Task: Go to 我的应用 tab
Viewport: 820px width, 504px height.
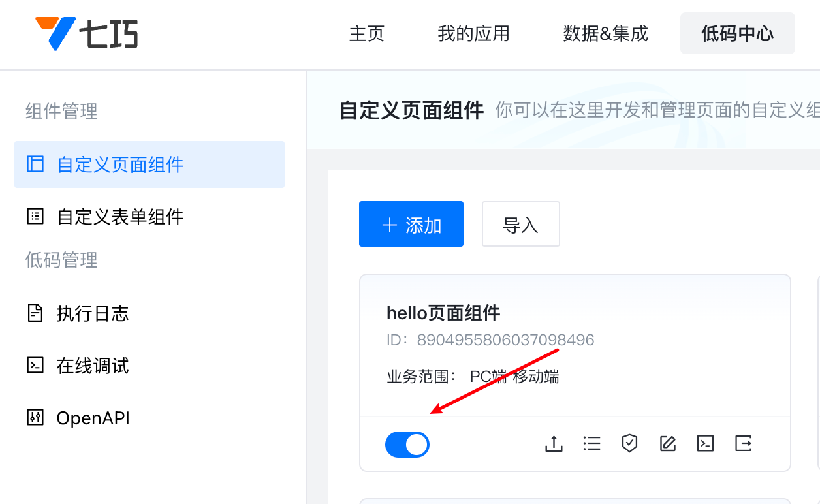Action: (x=474, y=33)
